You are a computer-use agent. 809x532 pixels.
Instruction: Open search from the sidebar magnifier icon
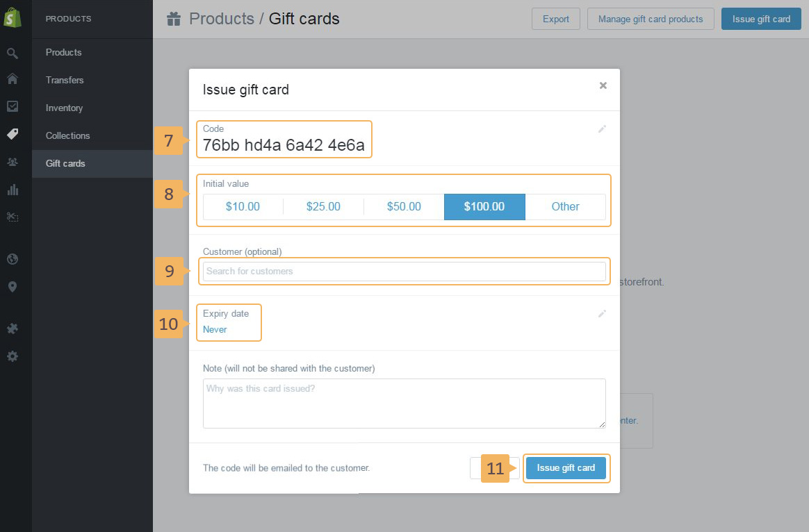(13, 53)
